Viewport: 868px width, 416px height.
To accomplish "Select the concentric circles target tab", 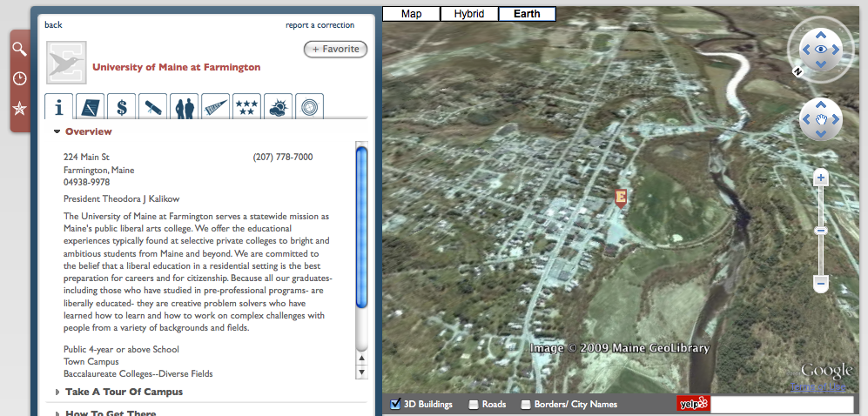I will [309, 106].
